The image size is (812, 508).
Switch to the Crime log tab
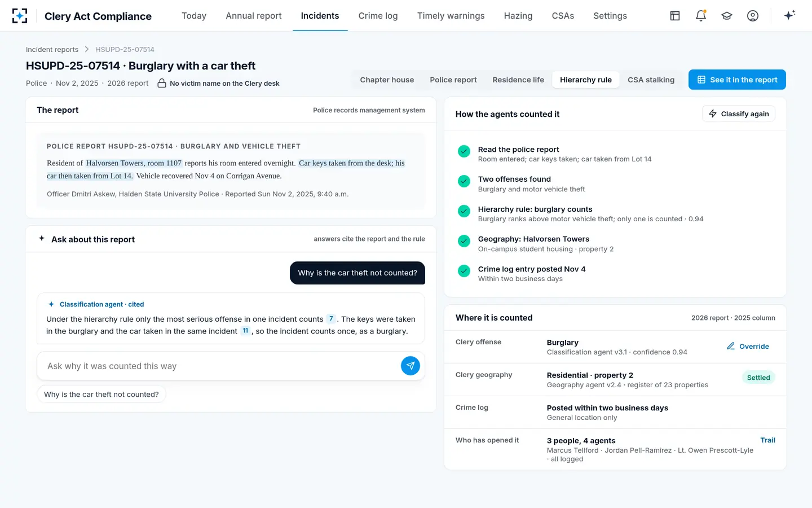[x=378, y=16]
